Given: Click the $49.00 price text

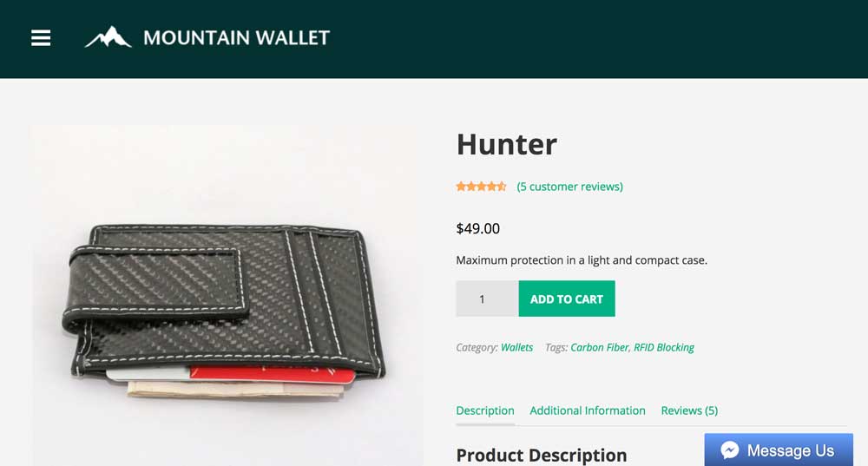Looking at the screenshot, I should (x=477, y=228).
